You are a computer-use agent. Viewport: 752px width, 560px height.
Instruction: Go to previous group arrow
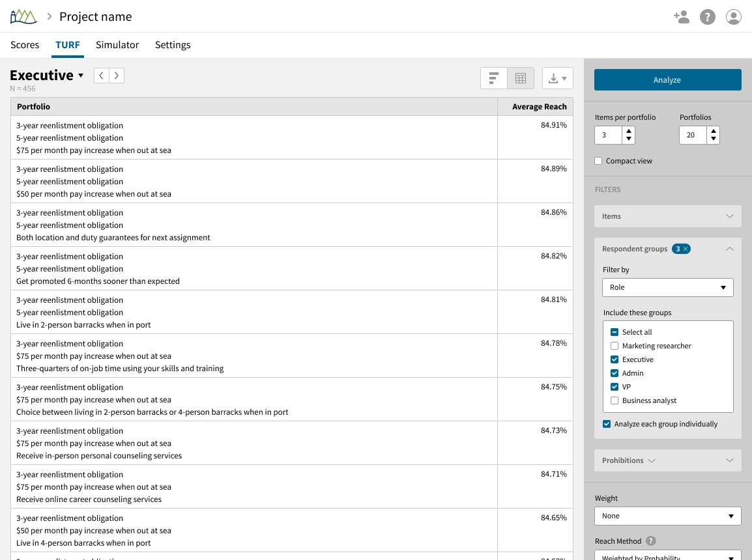101,76
